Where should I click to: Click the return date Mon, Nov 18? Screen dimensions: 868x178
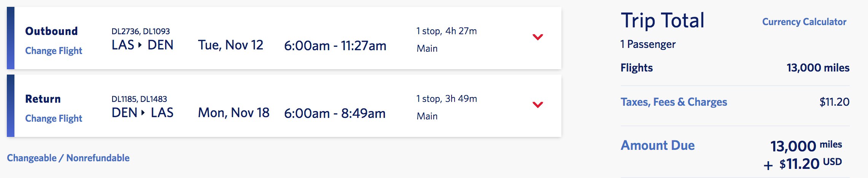234,113
